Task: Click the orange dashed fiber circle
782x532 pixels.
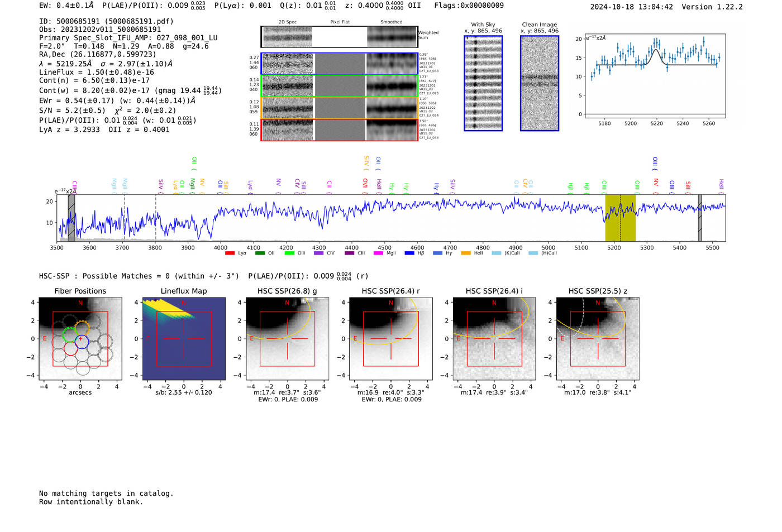Action: (82, 328)
